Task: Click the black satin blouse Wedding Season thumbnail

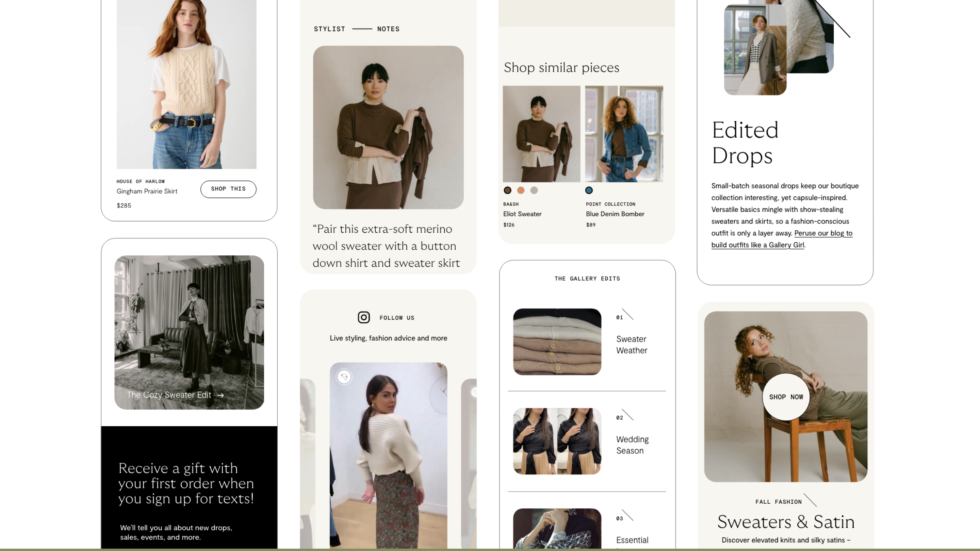Action: 557,441
